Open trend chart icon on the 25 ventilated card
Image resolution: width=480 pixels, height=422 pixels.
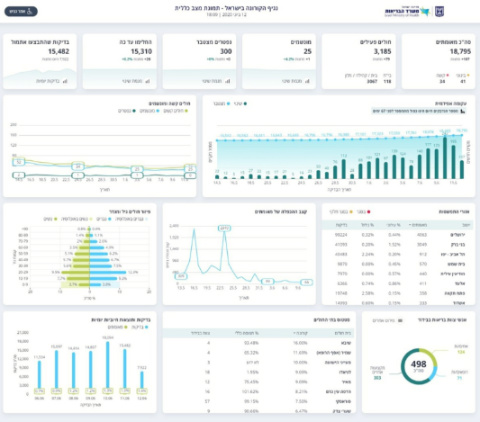click(307, 81)
